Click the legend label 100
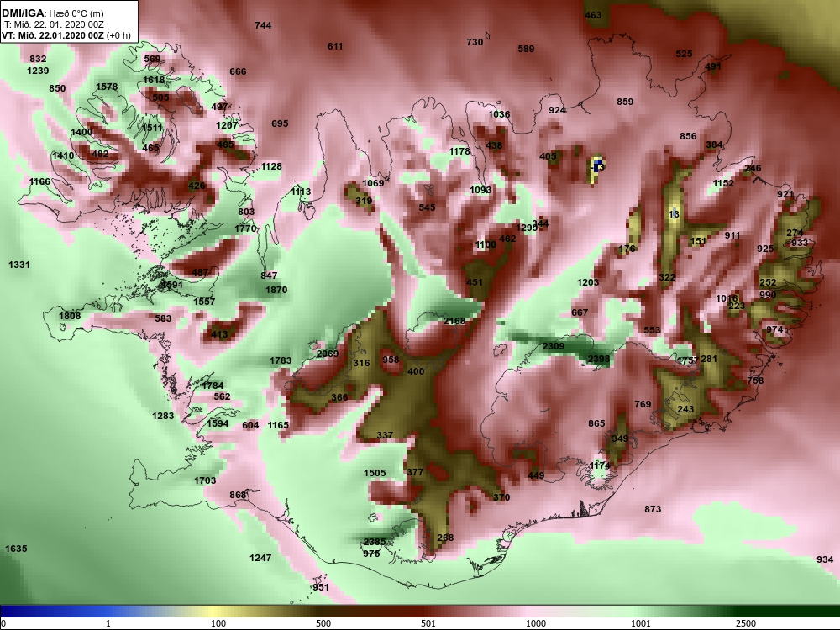 pyautogui.click(x=218, y=623)
